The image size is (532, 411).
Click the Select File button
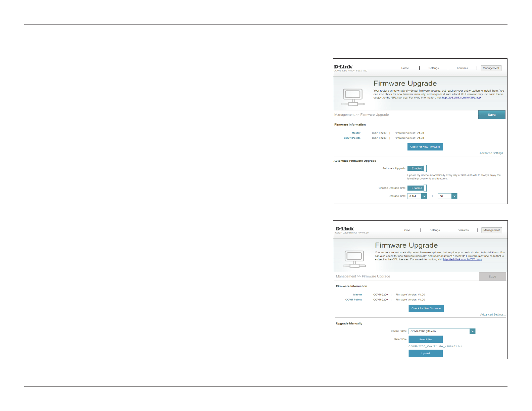tap(426, 339)
